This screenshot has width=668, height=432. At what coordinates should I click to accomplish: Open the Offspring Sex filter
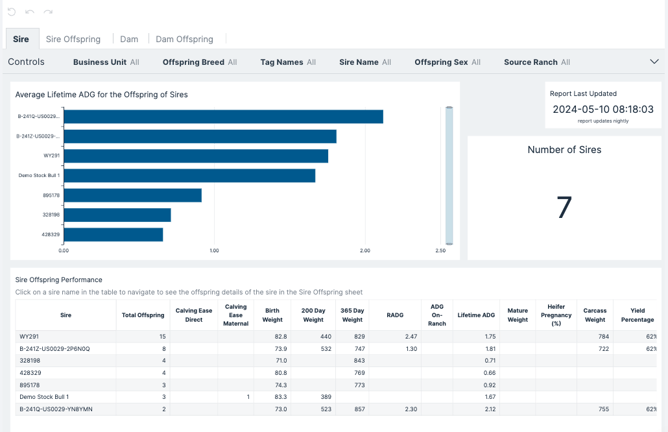click(x=447, y=62)
